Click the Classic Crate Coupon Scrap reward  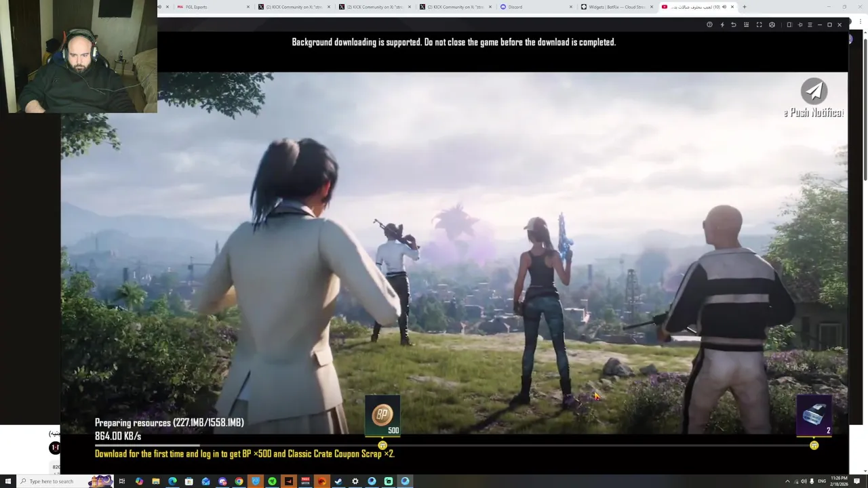[x=814, y=415]
